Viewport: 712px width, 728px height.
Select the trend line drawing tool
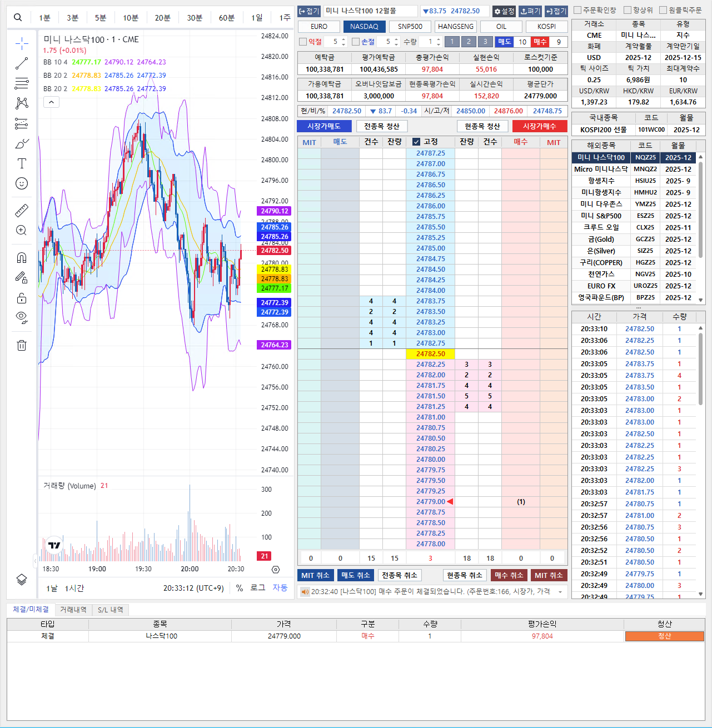22,63
